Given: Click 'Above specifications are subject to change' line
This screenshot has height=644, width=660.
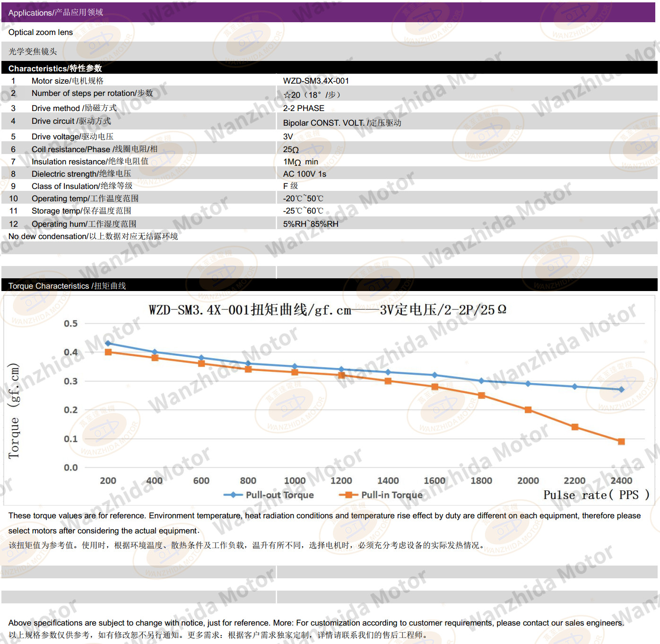Looking at the screenshot, I should (316, 623).
